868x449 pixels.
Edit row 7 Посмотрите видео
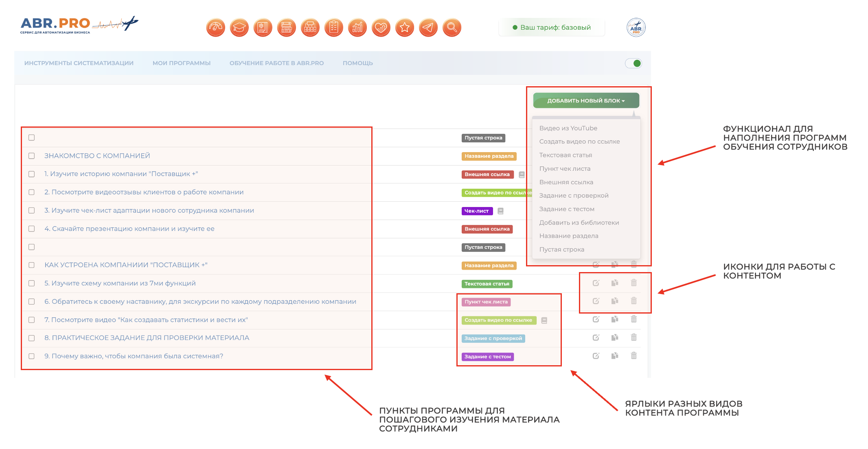tap(596, 320)
